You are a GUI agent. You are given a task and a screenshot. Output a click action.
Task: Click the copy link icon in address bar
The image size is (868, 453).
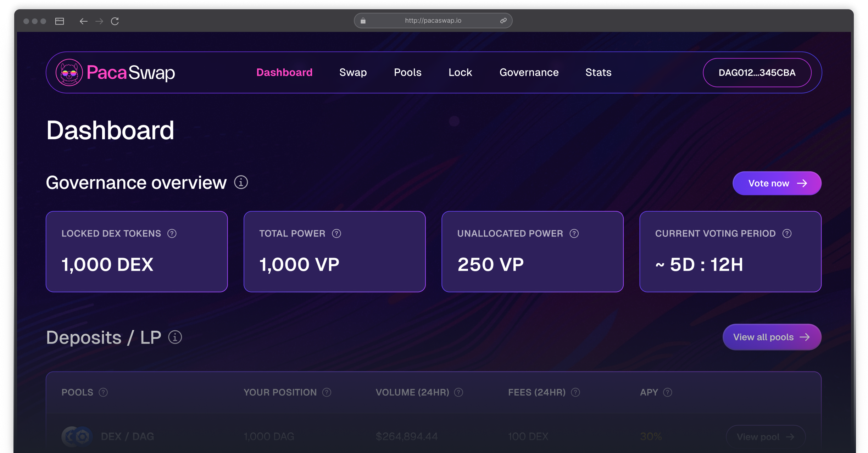pos(503,21)
